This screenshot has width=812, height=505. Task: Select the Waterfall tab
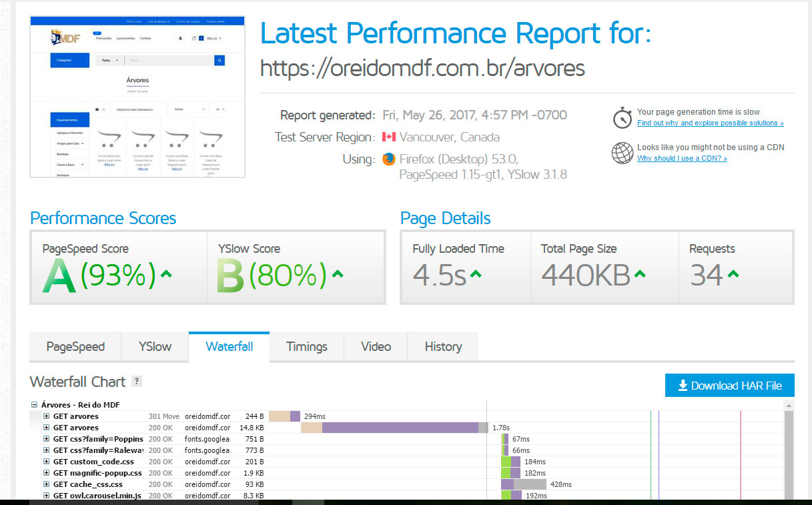click(x=230, y=347)
